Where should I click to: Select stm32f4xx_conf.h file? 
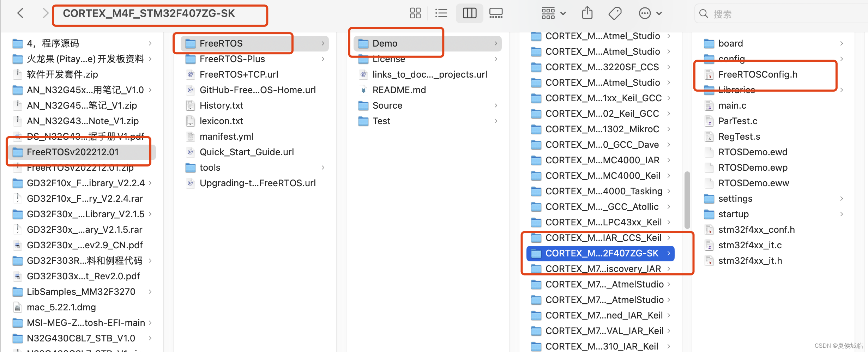click(773, 230)
